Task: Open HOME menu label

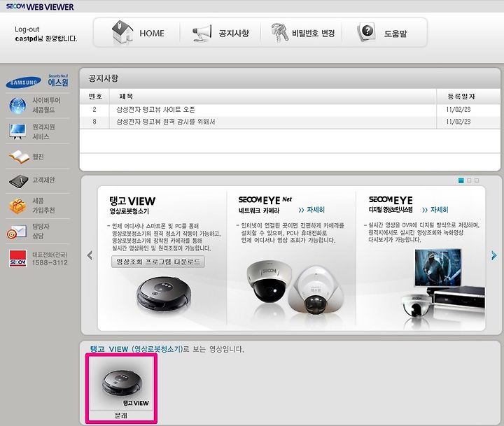Action: [x=152, y=34]
